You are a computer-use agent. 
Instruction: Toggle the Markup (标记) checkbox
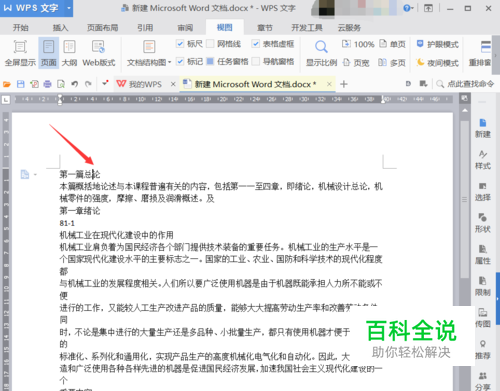[x=180, y=61]
